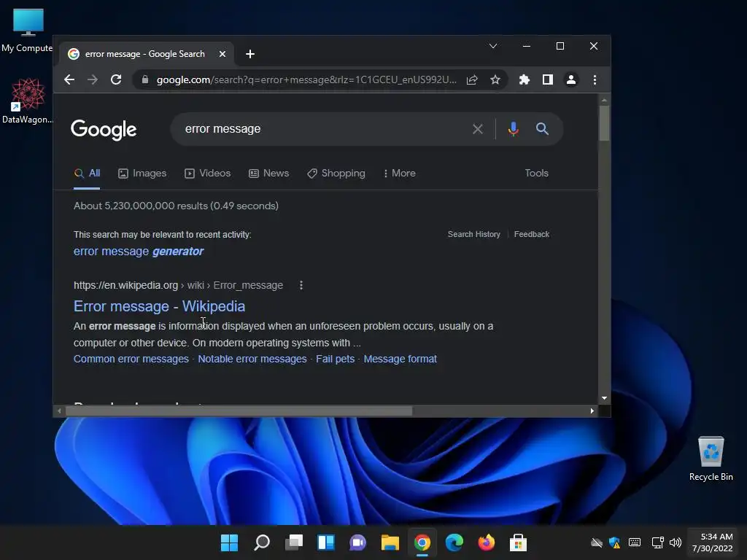The height and width of the screenshot is (560, 747).
Task: Select the My Computer desktop icon
Action: [27, 30]
